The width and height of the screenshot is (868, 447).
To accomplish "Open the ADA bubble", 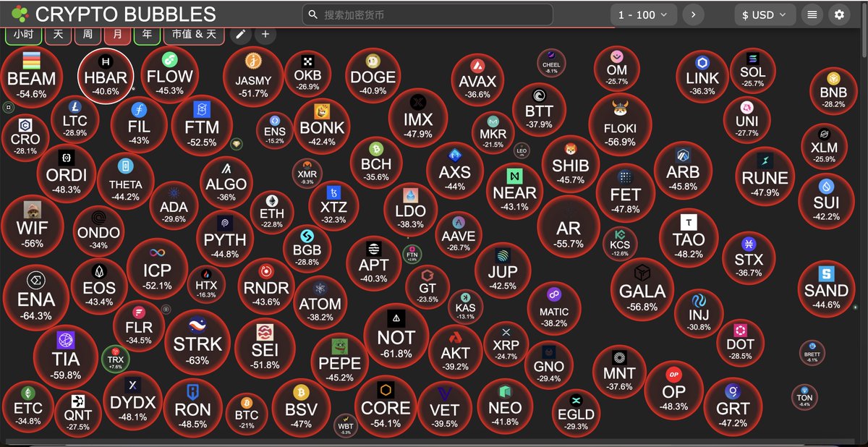I will (x=174, y=206).
